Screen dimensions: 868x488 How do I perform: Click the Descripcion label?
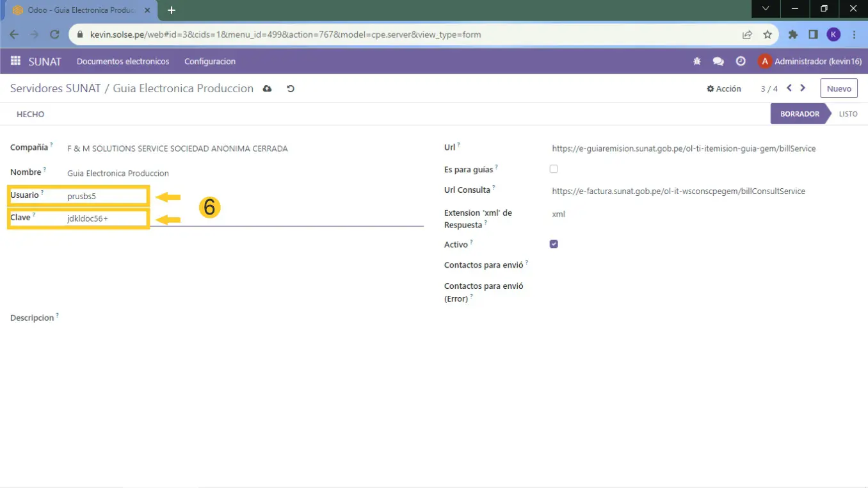click(x=32, y=318)
